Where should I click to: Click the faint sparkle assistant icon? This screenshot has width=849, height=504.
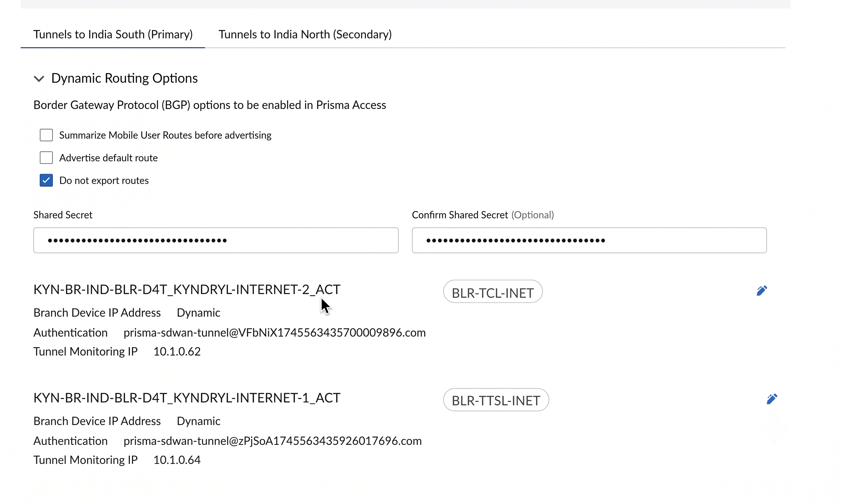click(773, 428)
